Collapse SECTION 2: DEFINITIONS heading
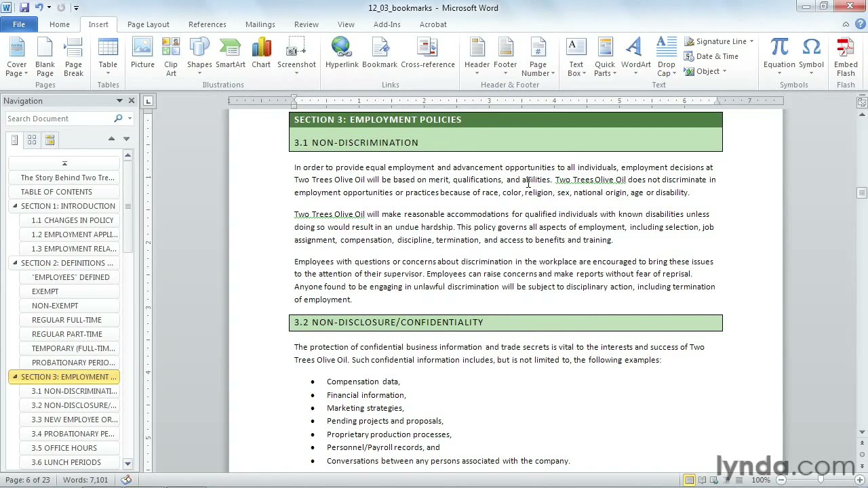Viewport: 868px width, 488px height. coord(15,262)
